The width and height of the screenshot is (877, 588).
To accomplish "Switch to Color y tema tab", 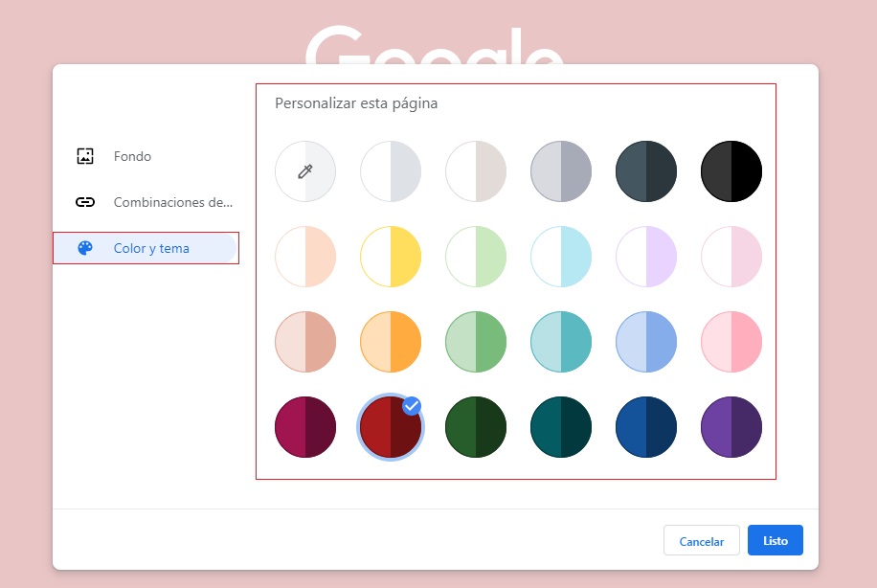I will [x=151, y=248].
